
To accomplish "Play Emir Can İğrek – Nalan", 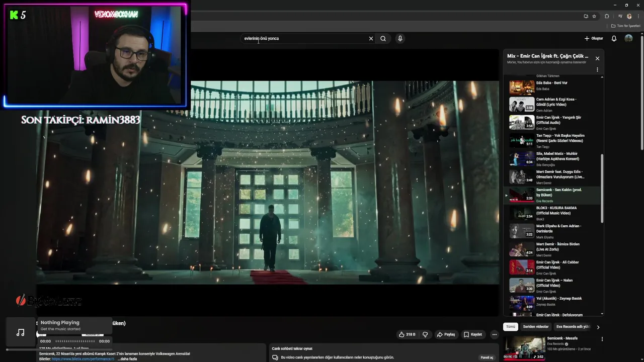I will pyautogui.click(x=552, y=285).
